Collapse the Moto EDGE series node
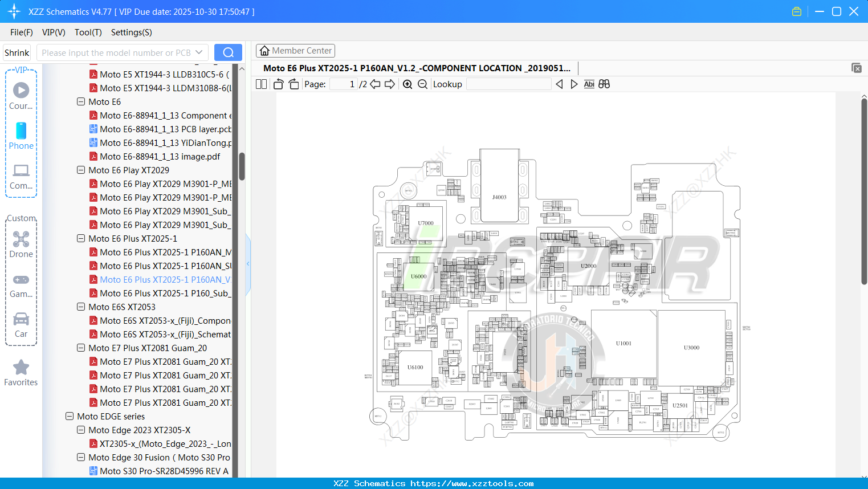868x489 pixels. click(x=70, y=417)
